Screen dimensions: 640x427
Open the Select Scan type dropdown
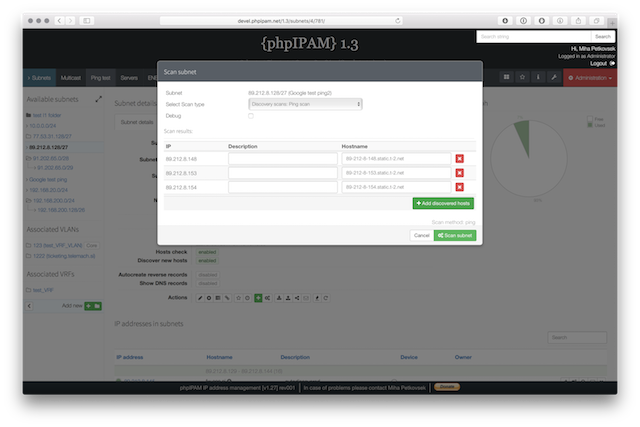pos(304,104)
